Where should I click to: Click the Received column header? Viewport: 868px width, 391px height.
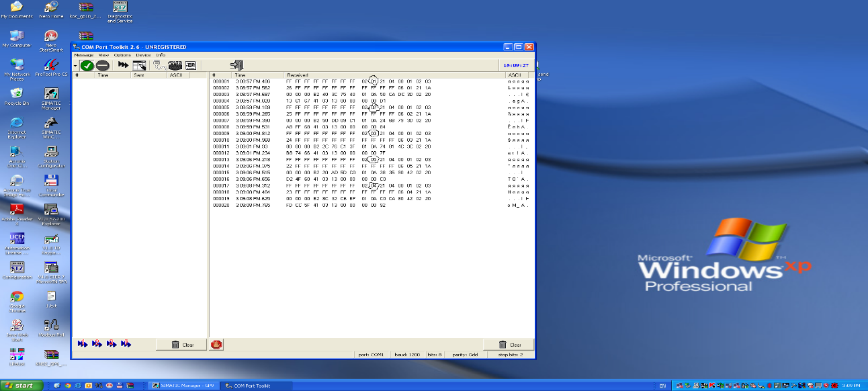395,75
